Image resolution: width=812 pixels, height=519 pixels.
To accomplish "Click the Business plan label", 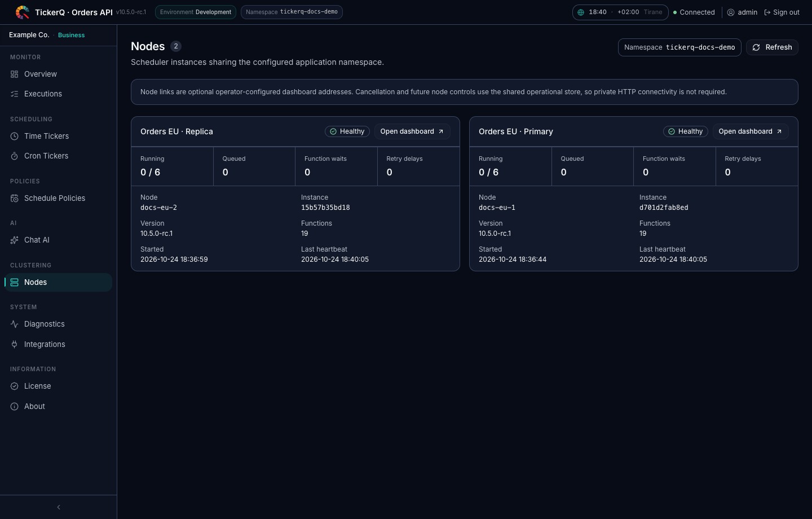I will pos(71,35).
